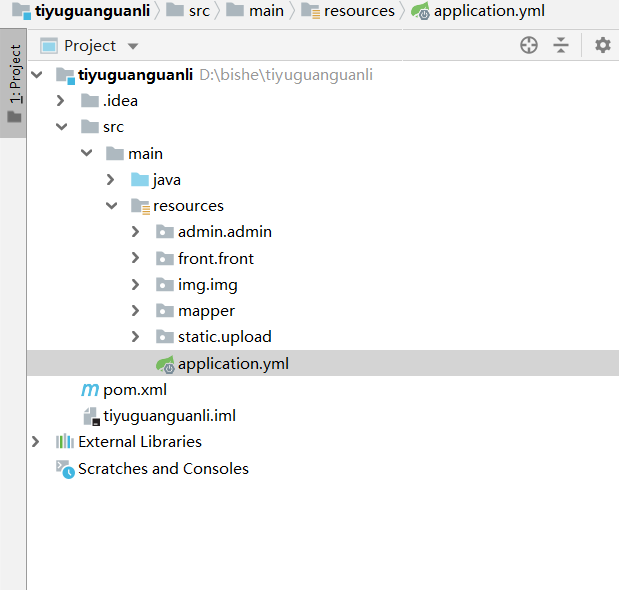Select the static.upload folder
This screenshot has height=590, width=619.
click(x=224, y=337)
